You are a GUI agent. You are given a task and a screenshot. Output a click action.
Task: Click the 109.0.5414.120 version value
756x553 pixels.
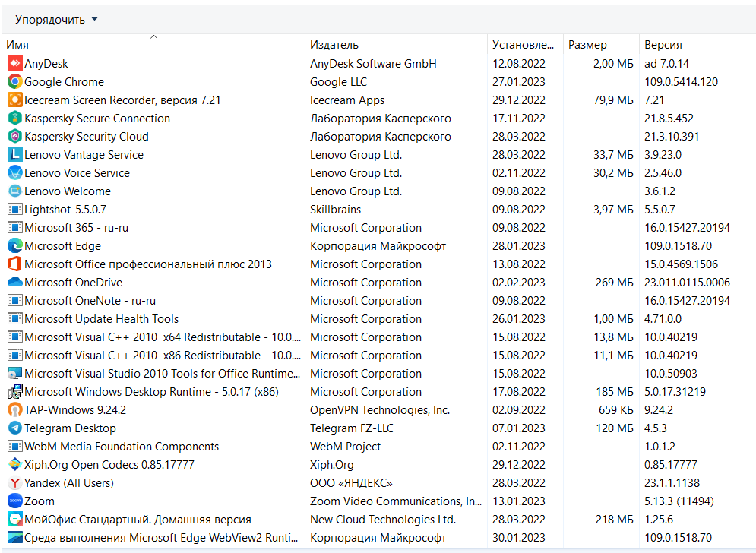[682, 82]
